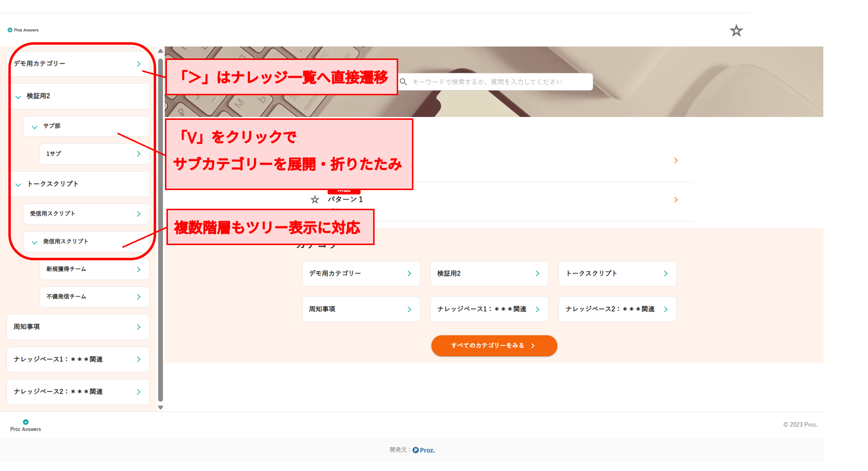
Task: Click arrow in ナレッジベース1 card
Action: pyautogui.click(x=538, y=309)
